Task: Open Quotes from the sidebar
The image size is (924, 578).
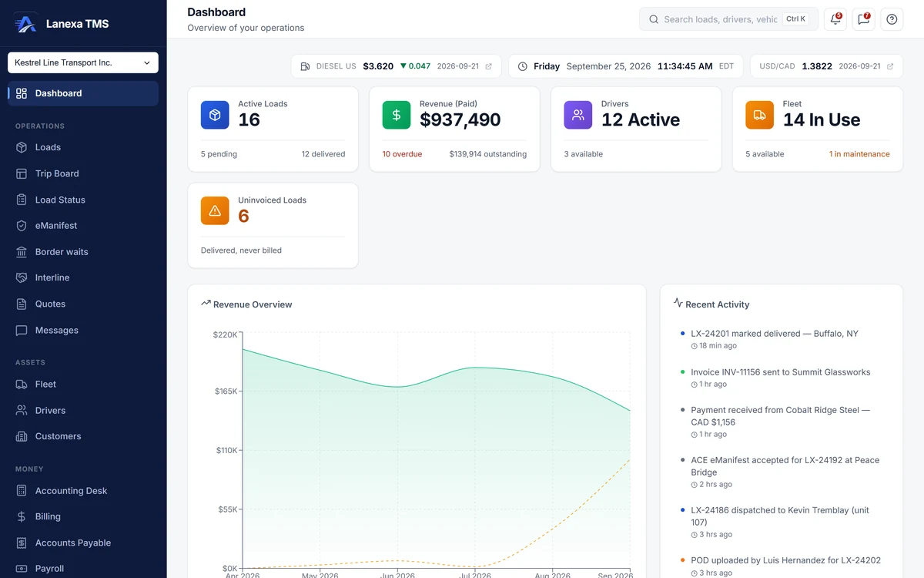Action: pos(83,304)
